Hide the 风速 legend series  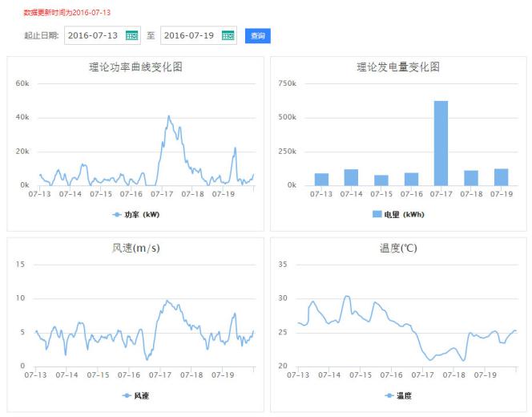click(x=136, y=396)
